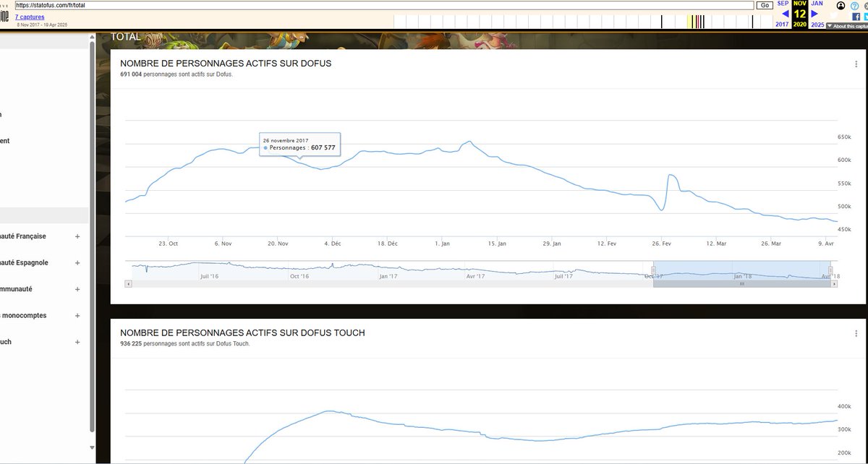This screenshot has width=868, height=464.
Task: Click the page vertical scrollbar in sidebar
Action: pos(90,236)
